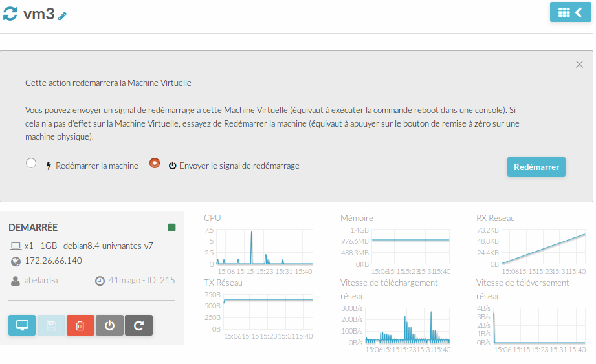Select 'Redémarrer la machine' radio option
The width and height of the screenshot is (596, 364).
31,164
